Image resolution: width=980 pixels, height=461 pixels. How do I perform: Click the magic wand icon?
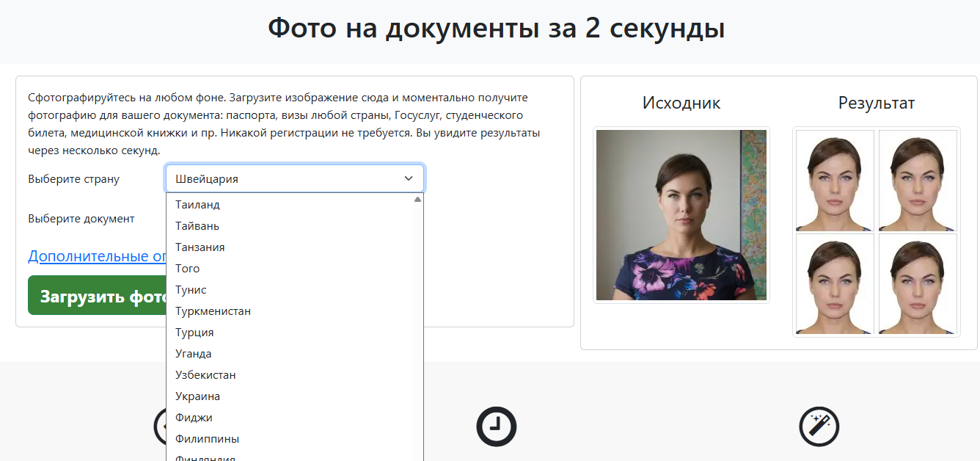coord(819,426)
